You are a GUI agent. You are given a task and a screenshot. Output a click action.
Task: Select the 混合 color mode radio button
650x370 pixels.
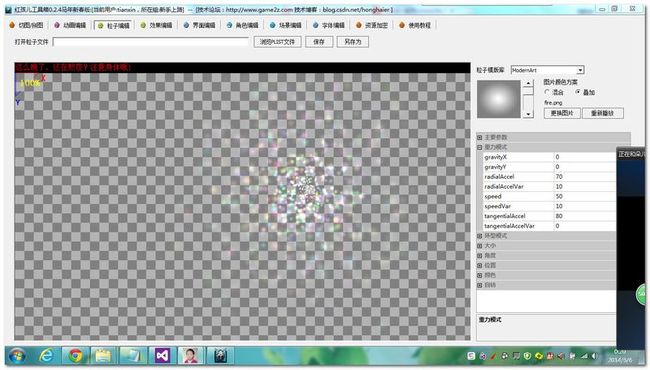(x=547, y=92)
